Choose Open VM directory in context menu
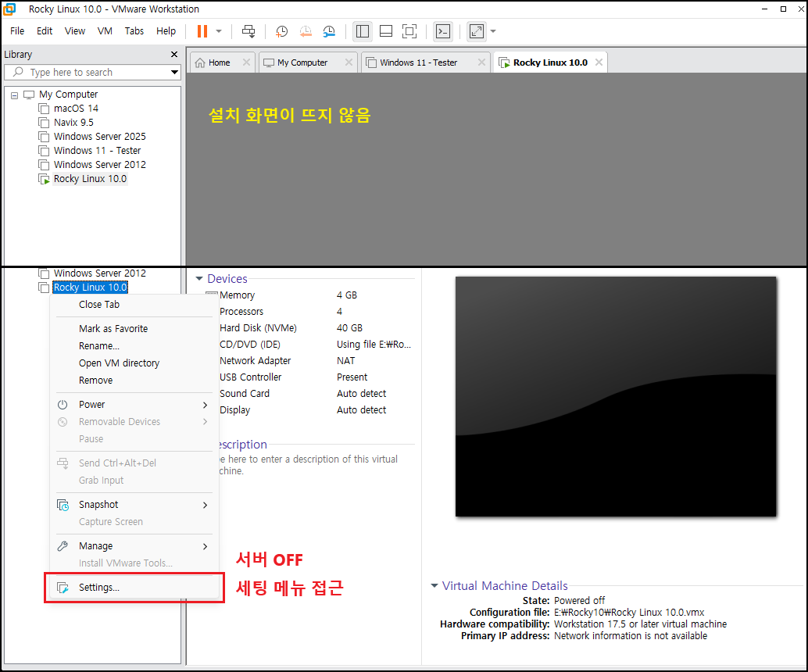 tap(134, 363)
